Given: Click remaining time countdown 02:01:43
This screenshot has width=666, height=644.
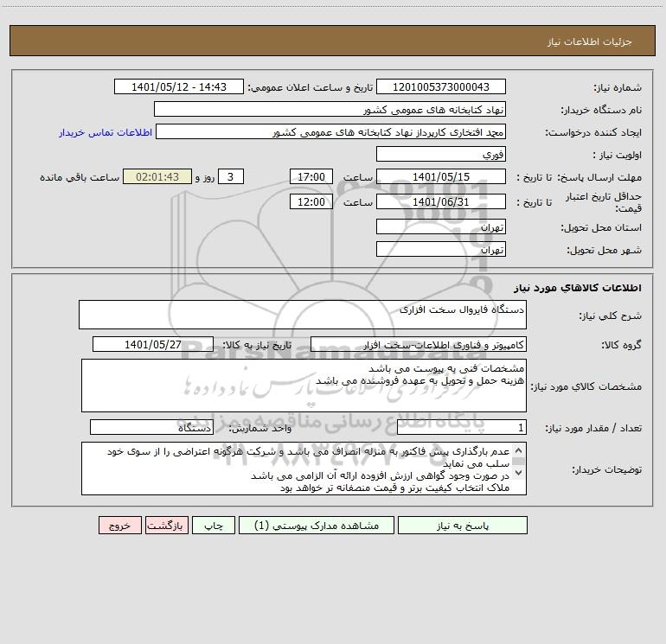Looking at the screenshot, I should 157,176.
